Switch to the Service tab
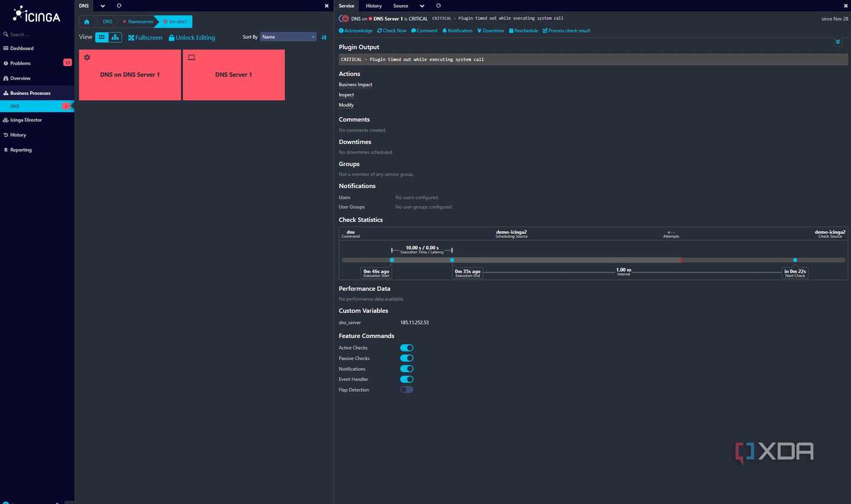 coord(346,6)
